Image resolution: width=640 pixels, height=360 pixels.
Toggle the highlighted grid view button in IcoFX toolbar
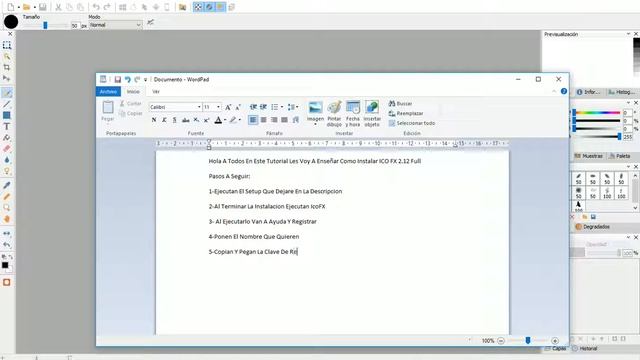click(x=198, y=7)
